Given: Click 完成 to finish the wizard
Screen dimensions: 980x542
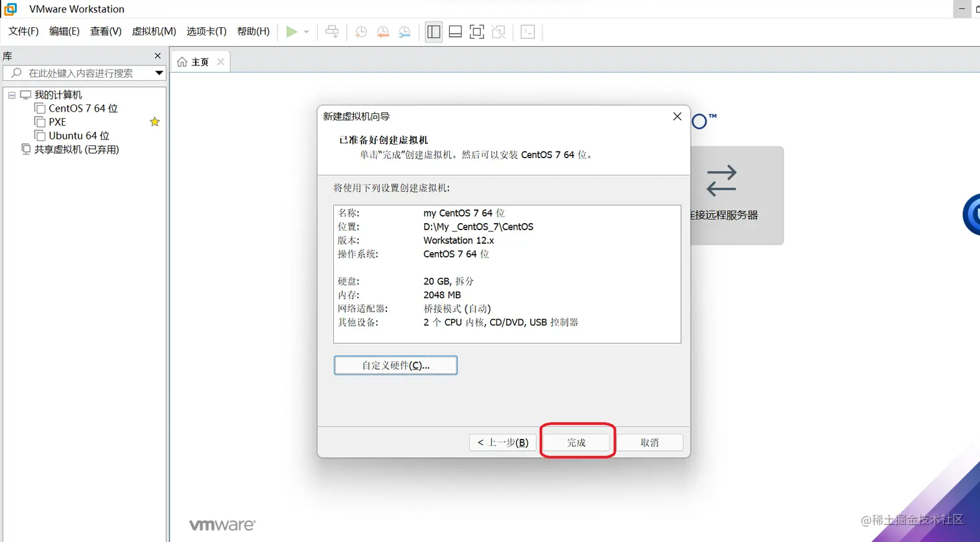Looking at the screenshot, I should (576, 442).
